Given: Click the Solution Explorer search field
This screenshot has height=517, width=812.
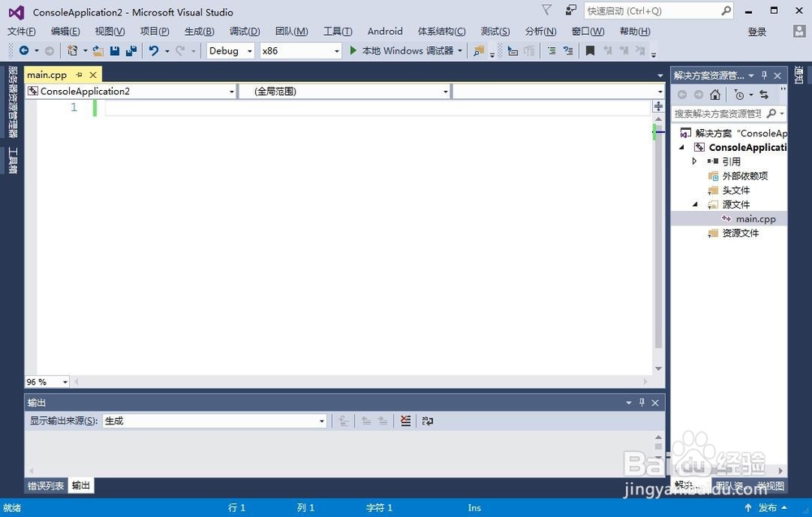Looking at the screenshot, I should pyautogui.click(x=728, y=114).
